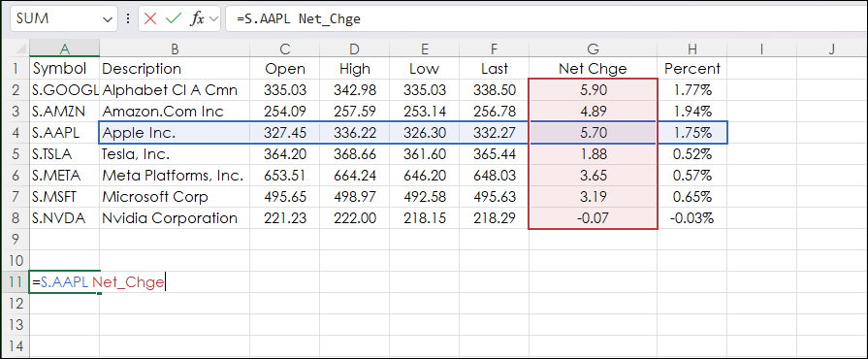The height and width of the screenshot is (359, 868).
Task: Click inside the formula bar text
Action: [299, 18]
